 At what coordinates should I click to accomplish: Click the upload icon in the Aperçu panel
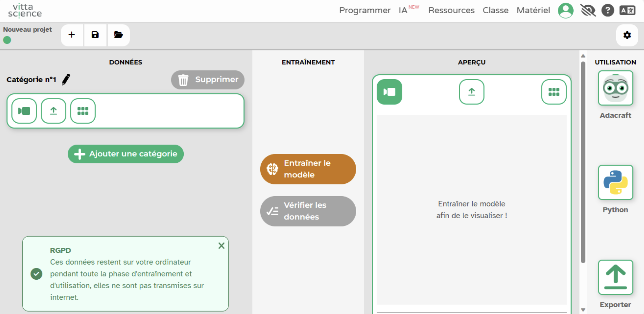tap(471, 92)
